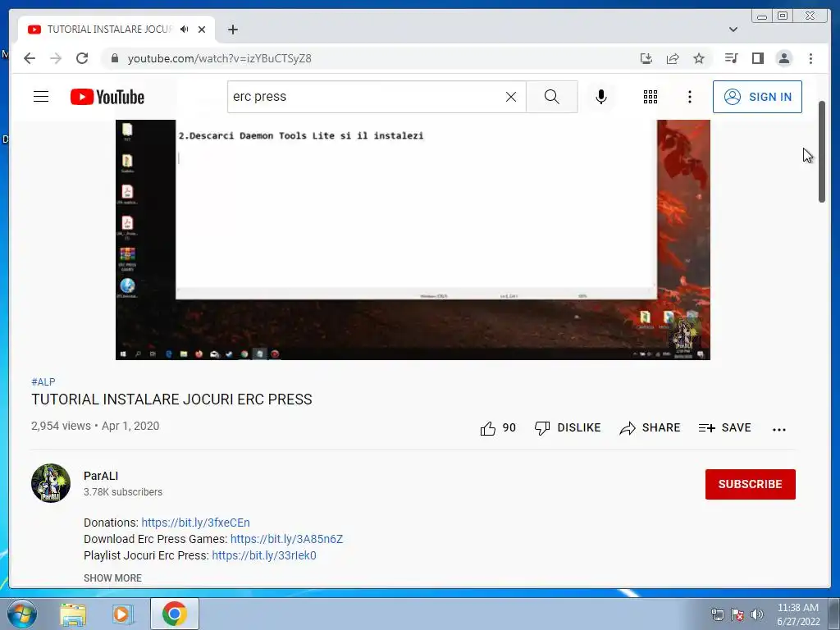Click the DISLIKE button
840x630 pixels.
pyautogui.click(x=568, y=428)
